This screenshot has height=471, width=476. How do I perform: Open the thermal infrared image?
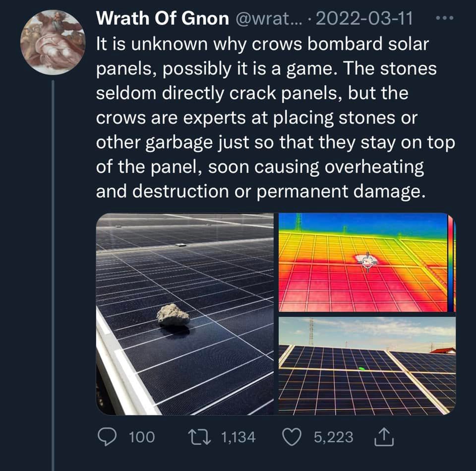tap(363, 262)
